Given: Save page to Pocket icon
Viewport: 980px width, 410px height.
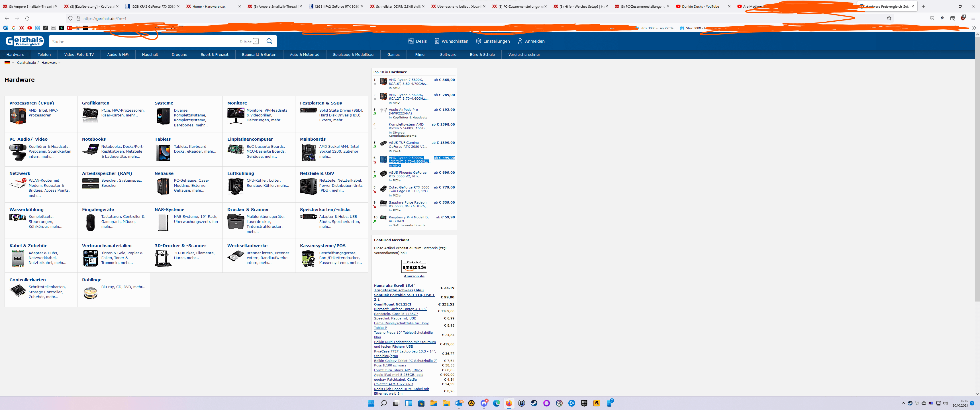Looking at the screenshot, I should coord(932,18).
